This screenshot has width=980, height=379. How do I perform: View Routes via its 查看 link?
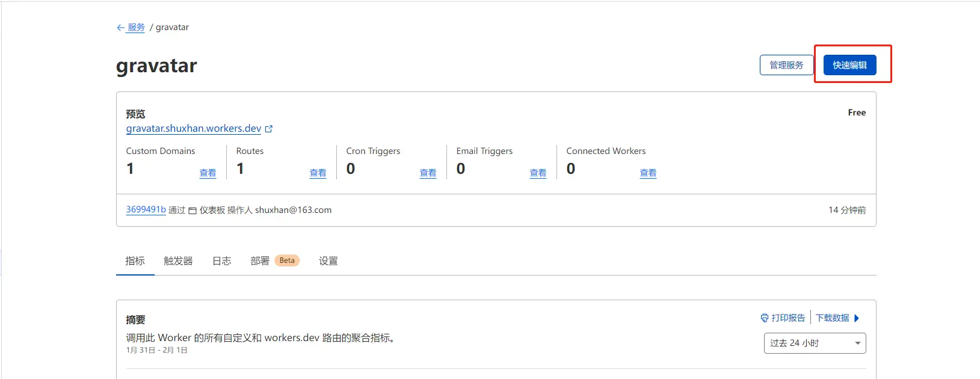(318, 173)
